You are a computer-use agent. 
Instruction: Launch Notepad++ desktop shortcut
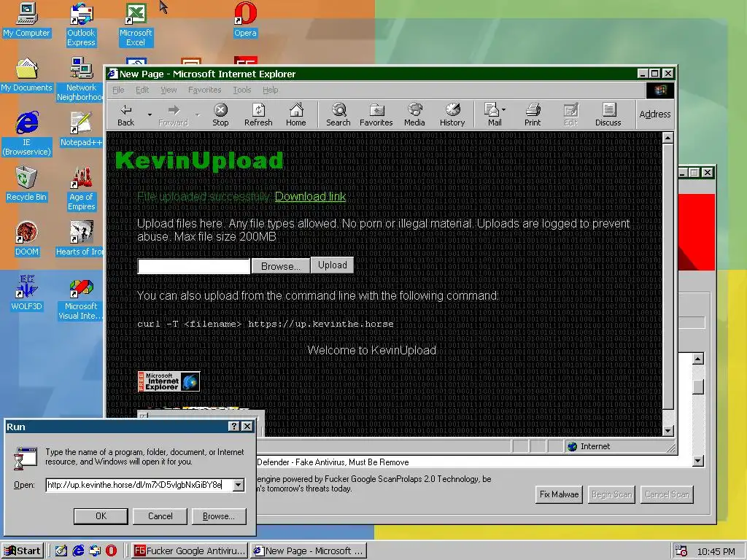tap(81, 129)
